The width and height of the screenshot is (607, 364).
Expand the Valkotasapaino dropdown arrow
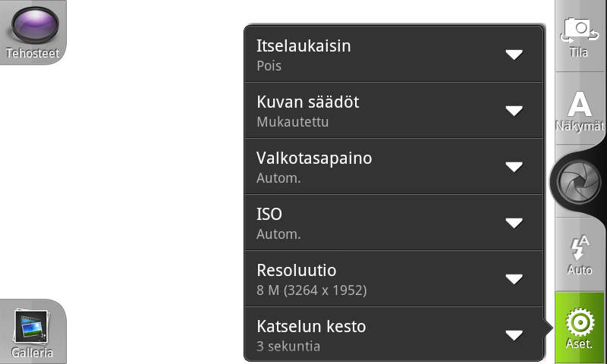point(514,167)
